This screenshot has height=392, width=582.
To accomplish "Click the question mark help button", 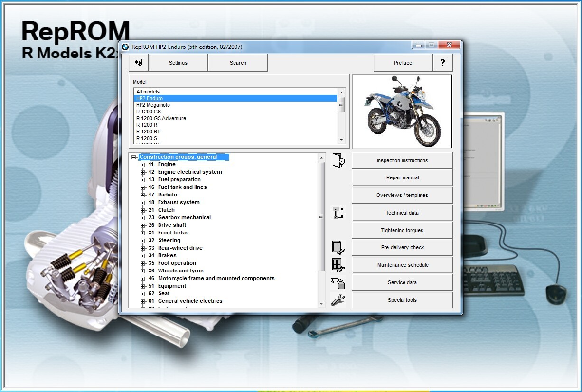I will (x=443, y=63).
